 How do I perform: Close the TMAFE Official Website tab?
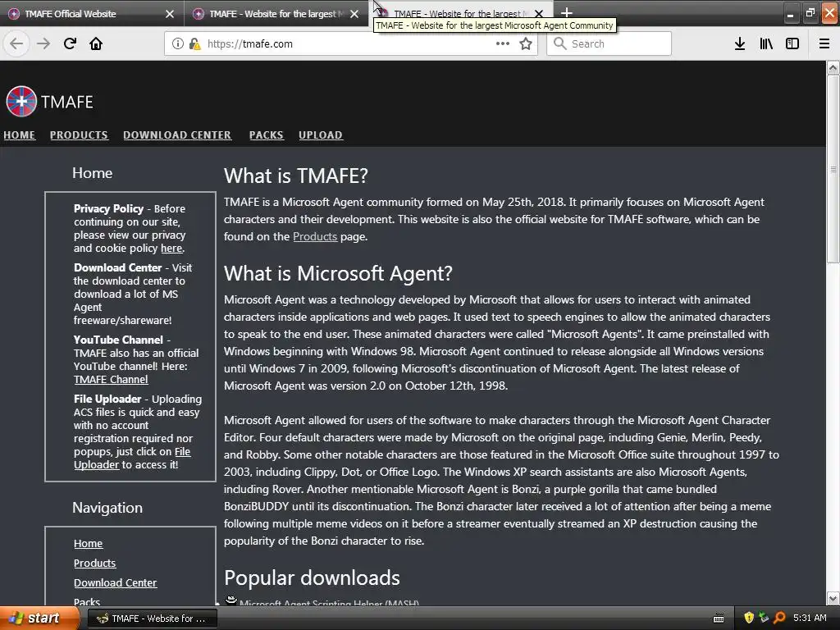tap(170, 14)
